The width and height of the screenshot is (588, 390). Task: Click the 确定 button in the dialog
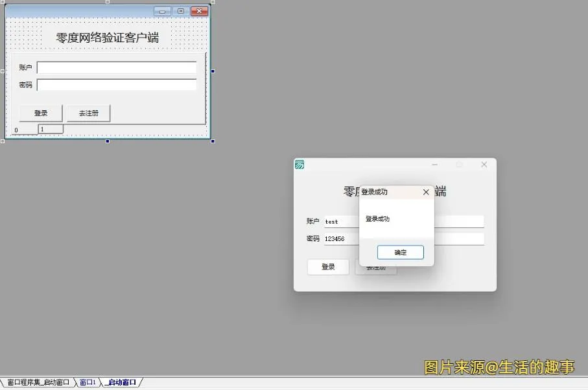click(399, 253)
